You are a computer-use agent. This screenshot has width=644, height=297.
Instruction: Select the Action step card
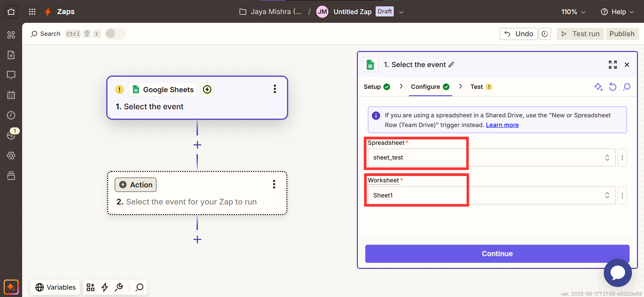197,193
